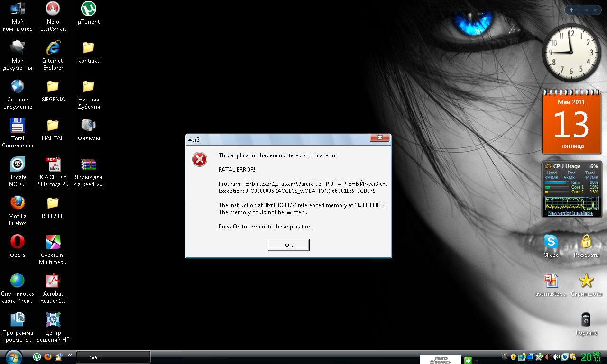
Task: Click the ESET NOD32 eye tray icon
Action: pyautogui.click(x=565, y=357)
